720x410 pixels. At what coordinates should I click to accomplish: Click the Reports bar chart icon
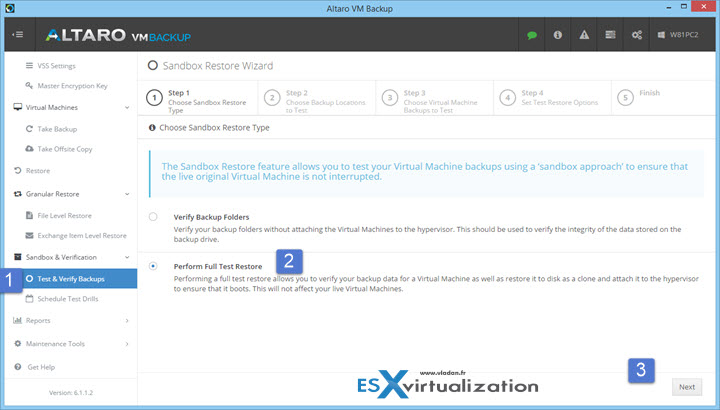click(17, 320)
